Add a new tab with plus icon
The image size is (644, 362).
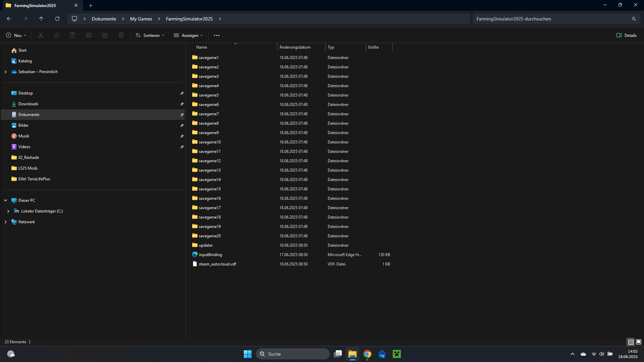[91, 5]
